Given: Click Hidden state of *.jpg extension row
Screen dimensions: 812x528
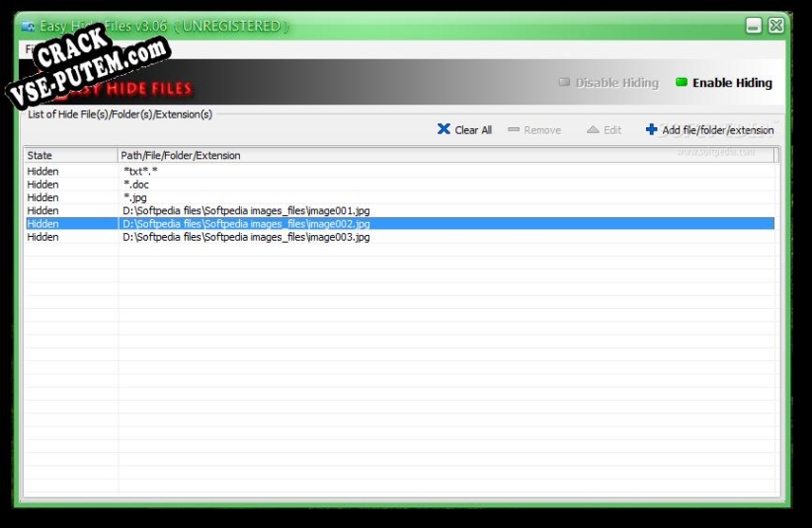Looking at the screenshot, I should (43, 197).
